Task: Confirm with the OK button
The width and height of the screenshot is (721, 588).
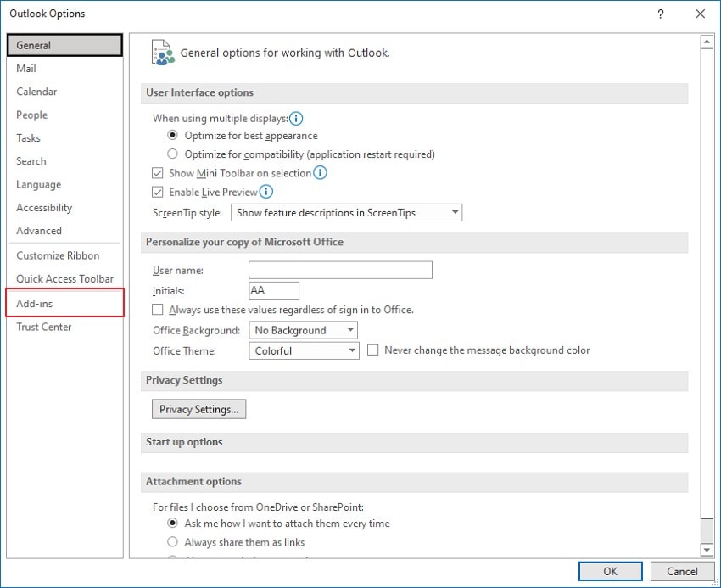Action: tap(610, 571)
